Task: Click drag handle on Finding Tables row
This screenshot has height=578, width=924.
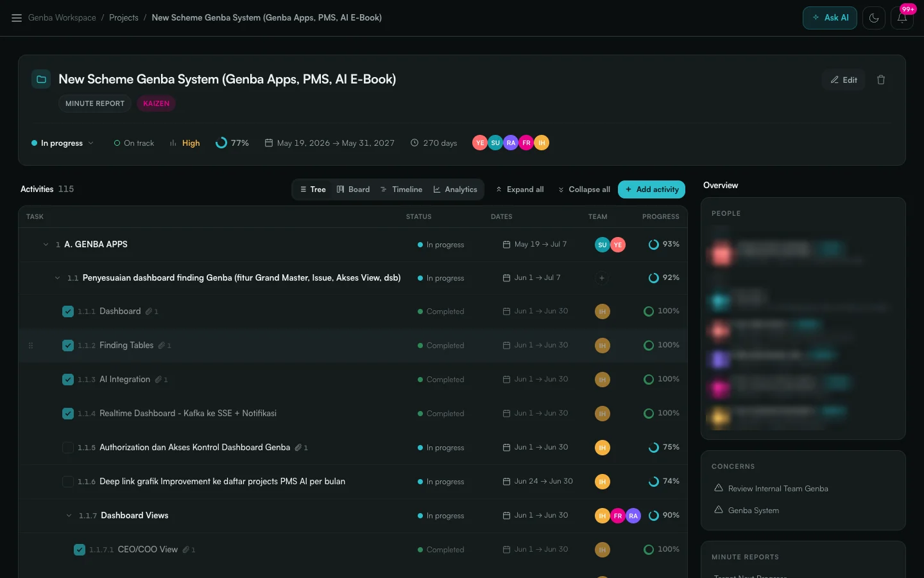Action: coord(31,346)
